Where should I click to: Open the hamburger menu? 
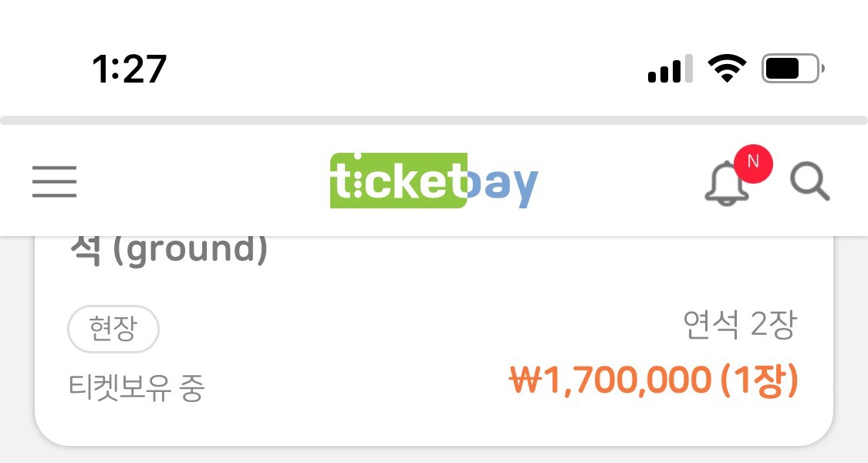pos(54,181)
